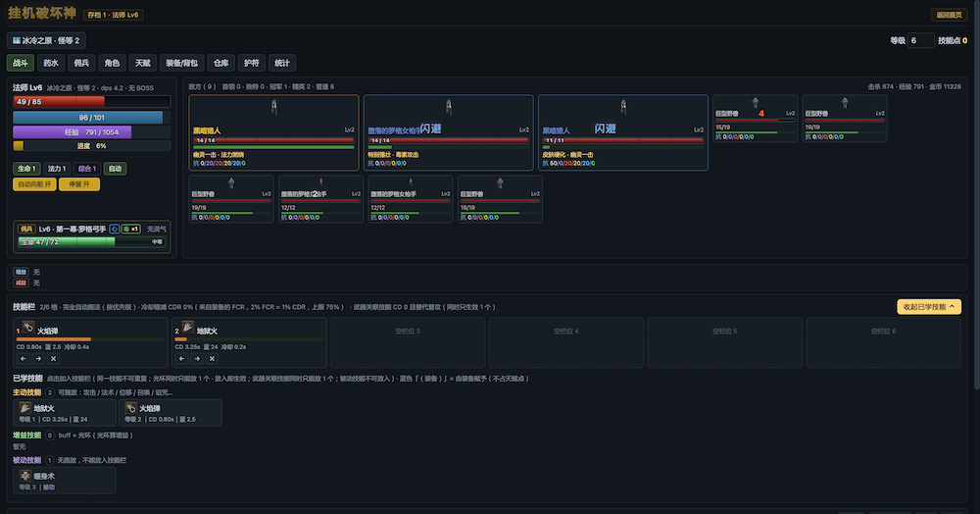
Task: Click the 返回首页 button
Action: pyautogui.click(x=949, y=15)
